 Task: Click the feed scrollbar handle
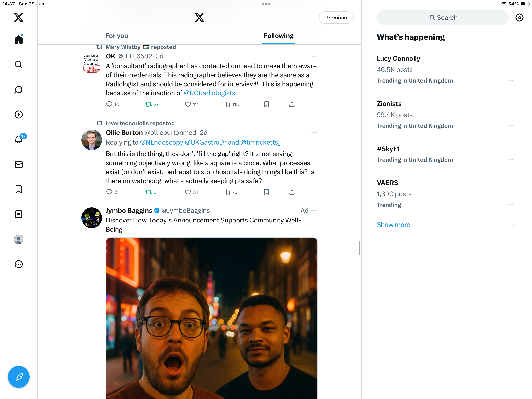[x=359, y=249]
